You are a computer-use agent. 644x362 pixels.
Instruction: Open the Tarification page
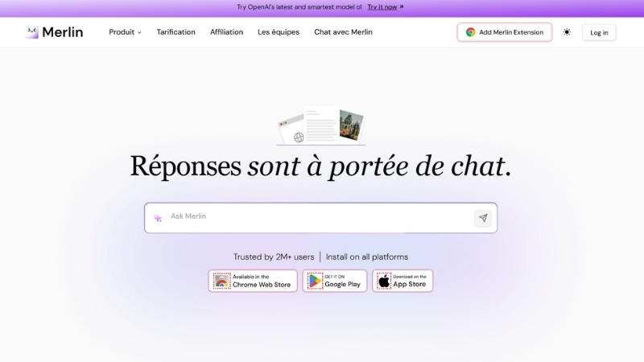[175, 32]
